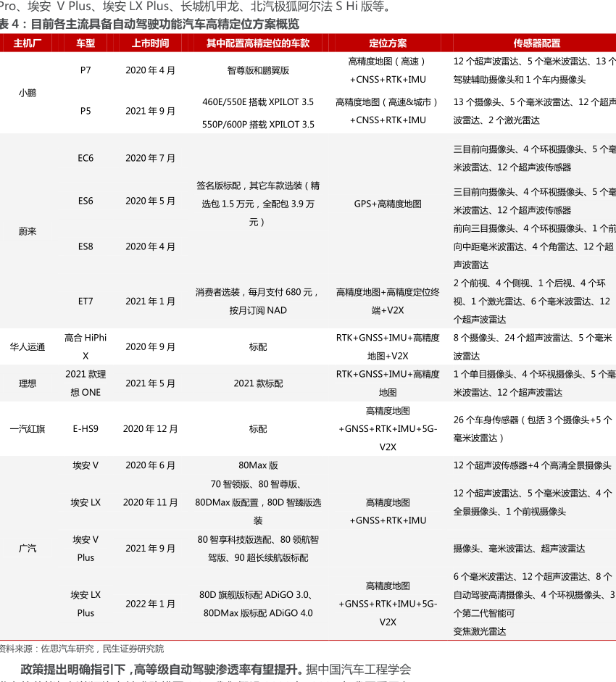
Task: Select the ET7 model cell
Action: (86, 301)
